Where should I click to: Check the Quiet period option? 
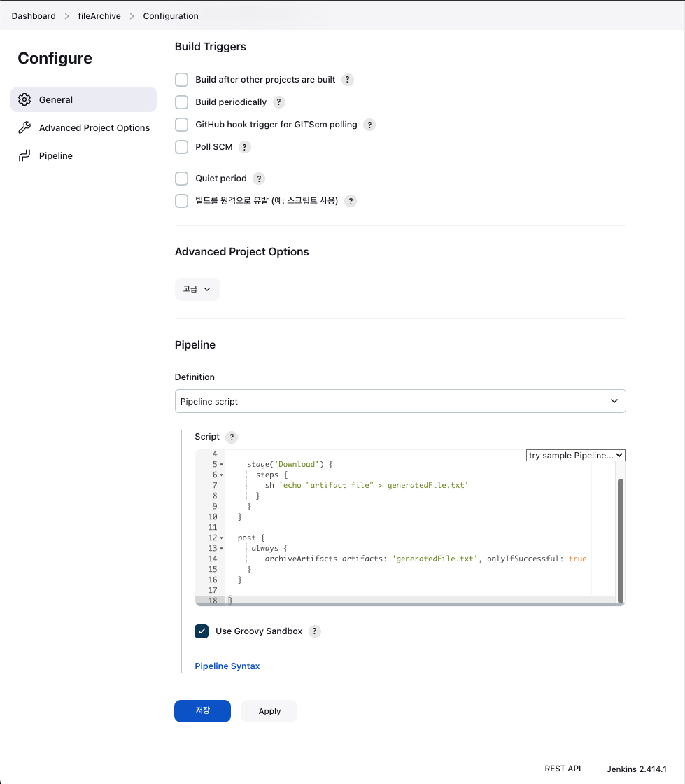181,178
